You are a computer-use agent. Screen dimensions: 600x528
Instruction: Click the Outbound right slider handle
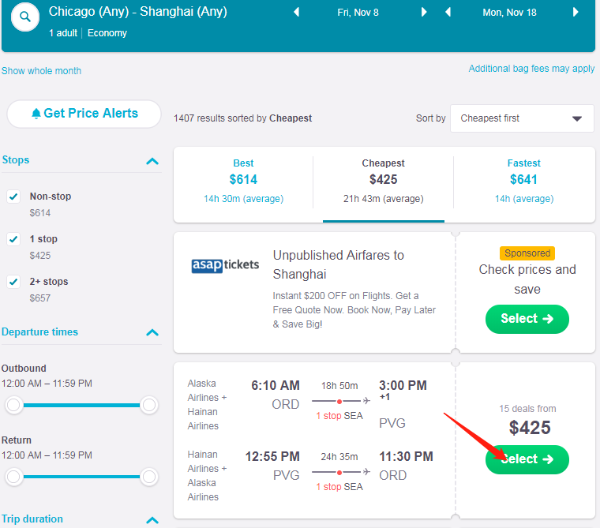tap(149, 405)
